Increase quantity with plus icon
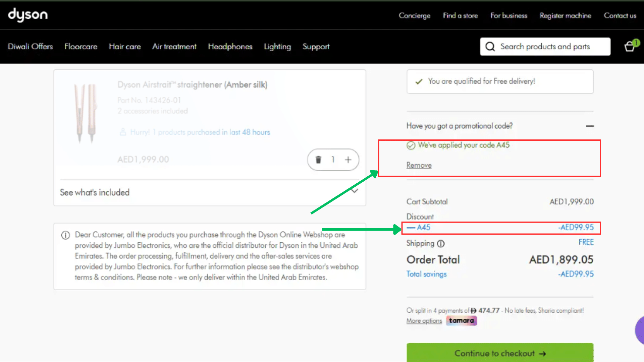Image resolution: width=644 pixels, height=362 pixels. [348, 160]
